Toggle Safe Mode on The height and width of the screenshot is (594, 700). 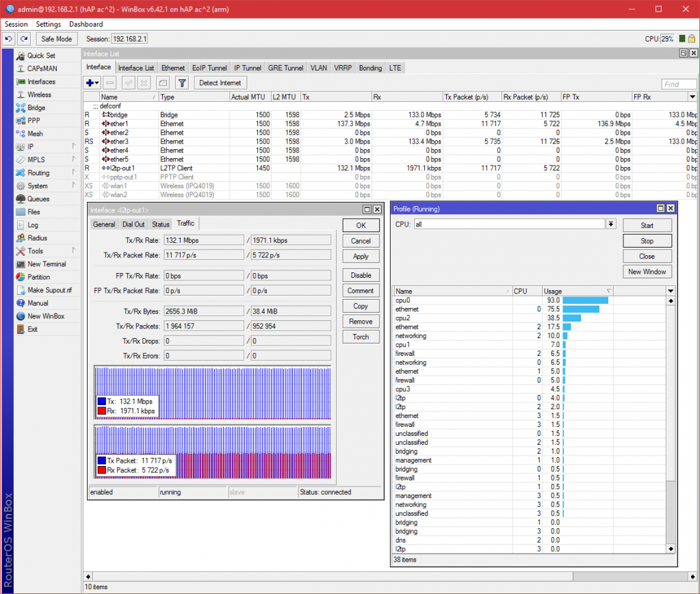(56, 38)
